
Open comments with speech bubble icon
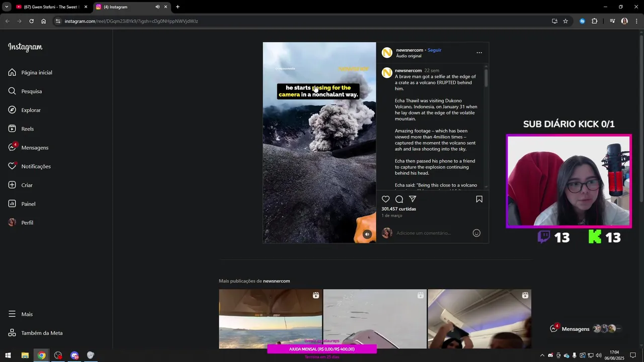click(399, 199)
